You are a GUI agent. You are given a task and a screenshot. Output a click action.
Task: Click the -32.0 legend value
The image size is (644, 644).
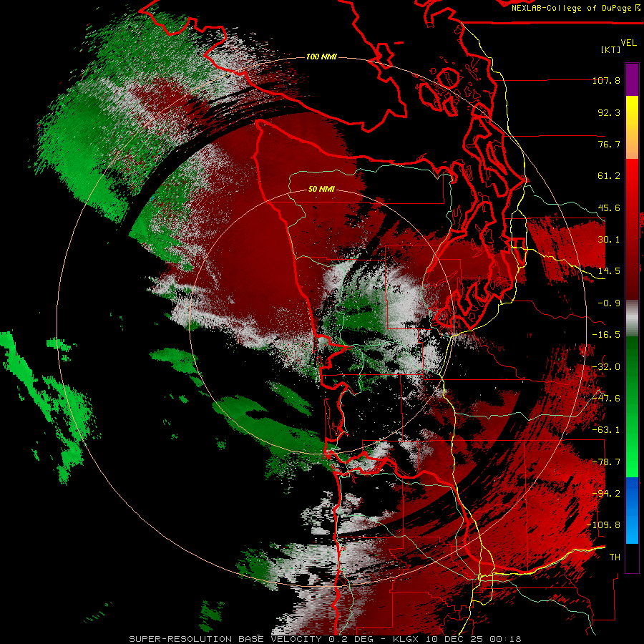click(606, 367)
